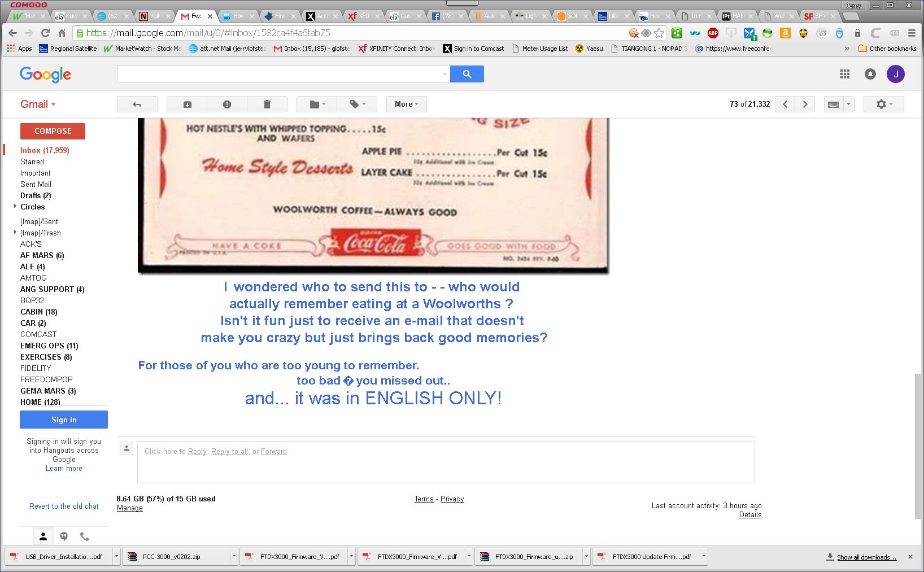Open menu arrow for USB_Driver_Installatio pdf download
Image resolution: width=924 pixels, height=572 pixels.
116,556
